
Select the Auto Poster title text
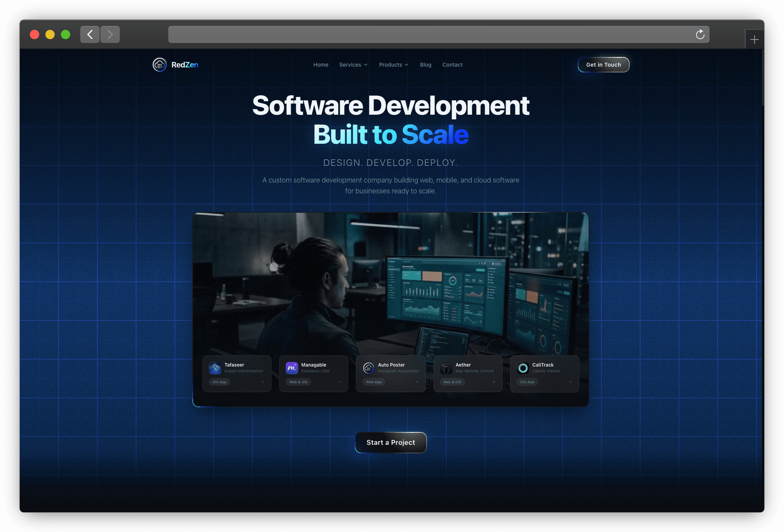point(391,365)
